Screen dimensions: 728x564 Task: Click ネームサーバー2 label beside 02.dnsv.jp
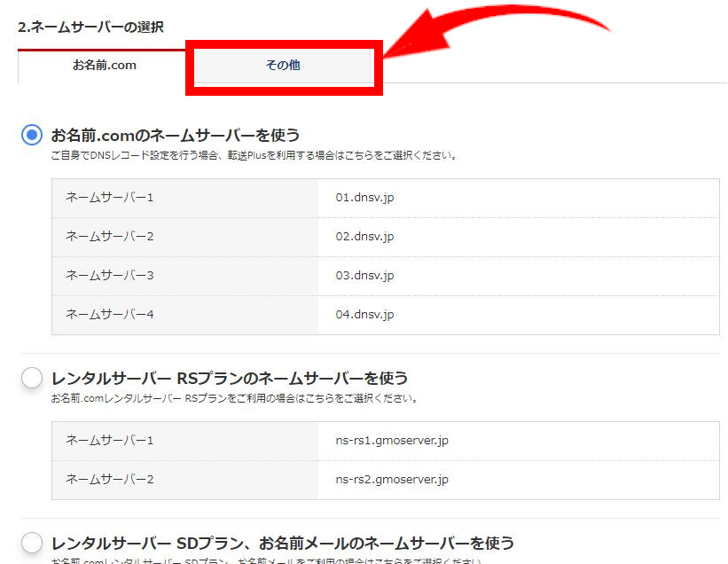(x=110, y=237)
